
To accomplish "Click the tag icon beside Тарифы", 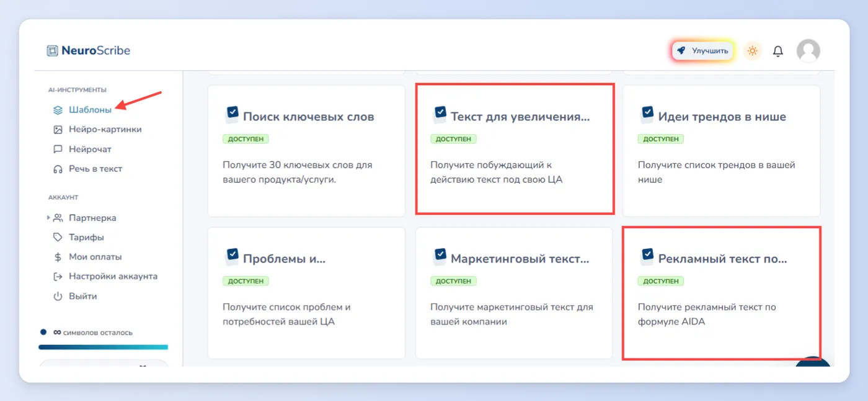I will point(58,237).
